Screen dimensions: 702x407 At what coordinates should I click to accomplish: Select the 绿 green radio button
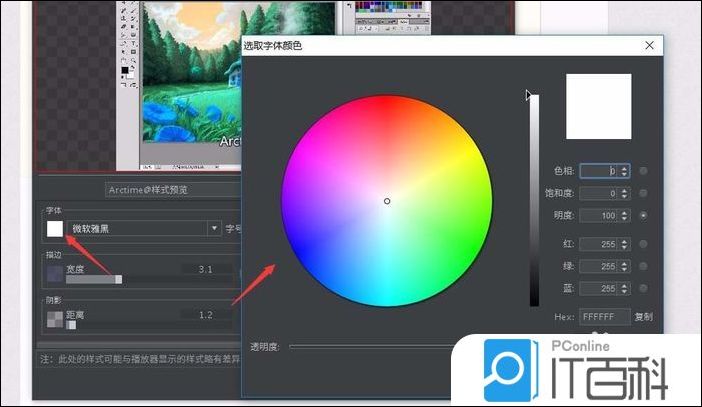[643, 266]
